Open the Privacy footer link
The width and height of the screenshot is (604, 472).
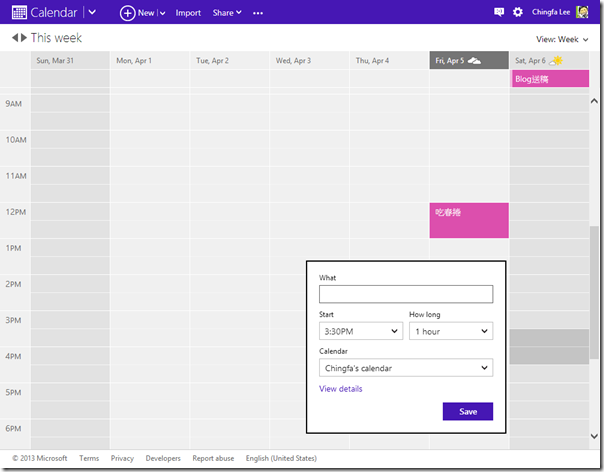point(122,458)
